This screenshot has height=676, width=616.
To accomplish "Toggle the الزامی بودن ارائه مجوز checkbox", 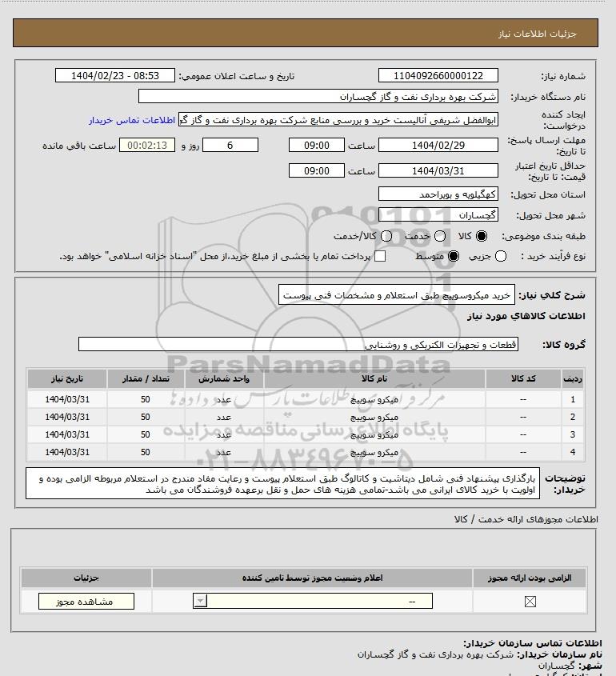I will coord(530,602).
